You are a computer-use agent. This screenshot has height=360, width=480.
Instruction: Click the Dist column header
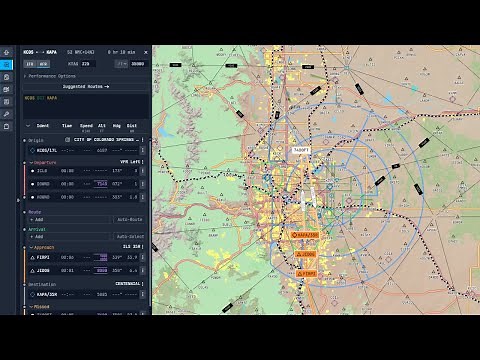coord(132,126)
